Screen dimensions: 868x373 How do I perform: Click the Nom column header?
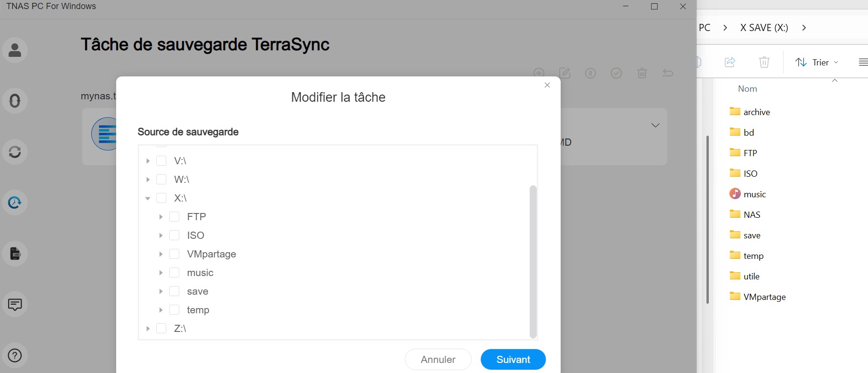point(748,89)
